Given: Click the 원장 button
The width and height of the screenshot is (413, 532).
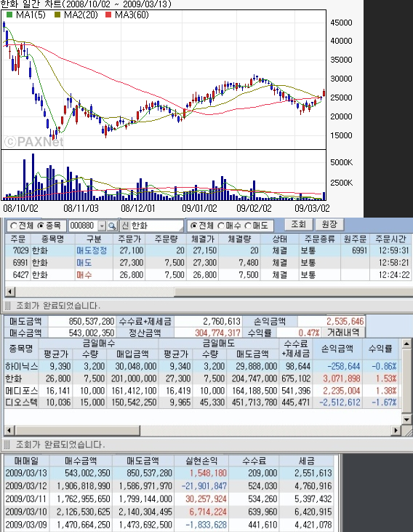Looking at the screenshot, I should pyautogui.click(x=329, y=225).
